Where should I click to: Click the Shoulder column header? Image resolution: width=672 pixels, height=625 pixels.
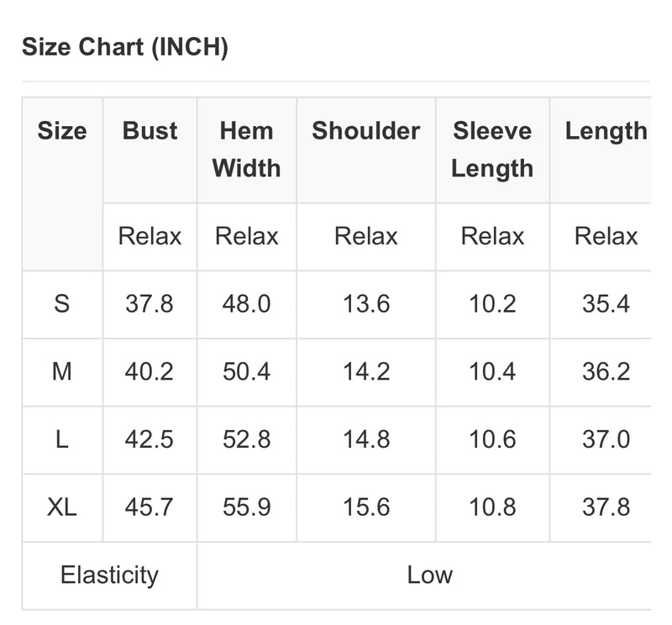tap(366, 131)
